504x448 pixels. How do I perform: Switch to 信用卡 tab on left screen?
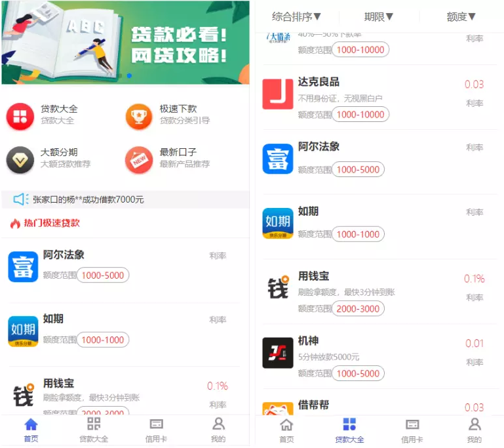[156, 430]
